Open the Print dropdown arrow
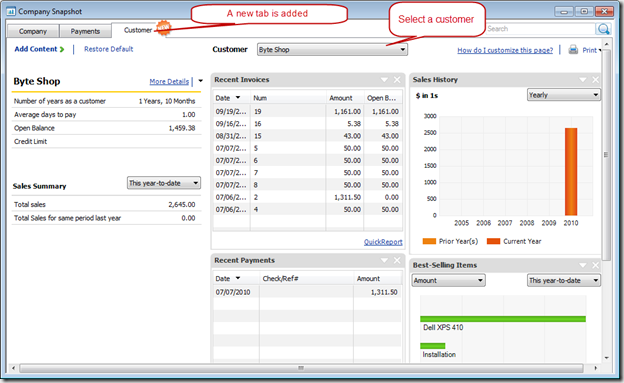Viewport: 624px width, 383px height. pyautogui.click(x=600, y=50)
